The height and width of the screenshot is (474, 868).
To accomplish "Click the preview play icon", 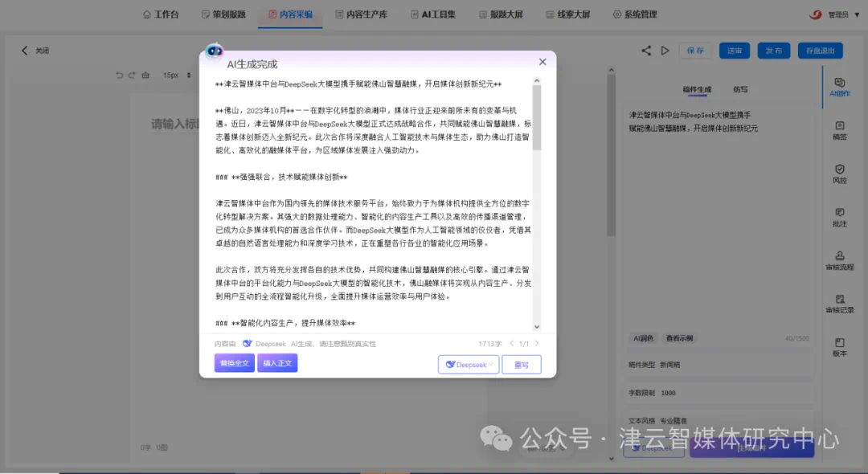I will click(x=665, y=51).
